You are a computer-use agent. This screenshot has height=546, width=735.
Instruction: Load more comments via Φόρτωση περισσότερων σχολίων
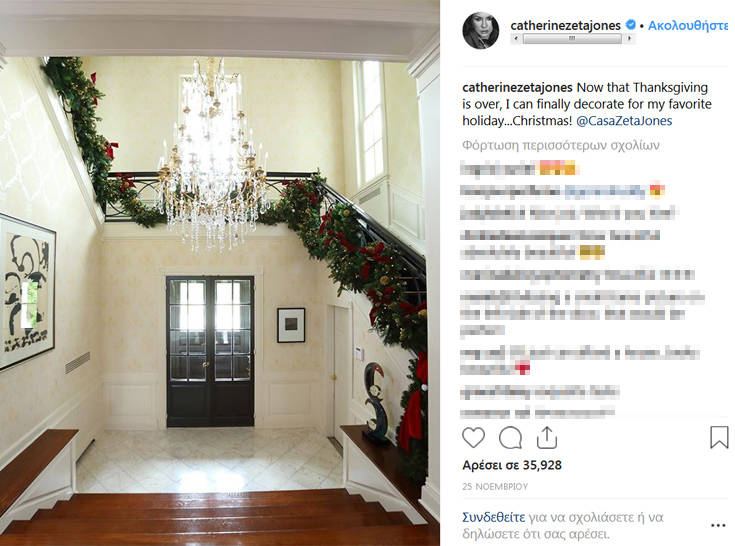pos(561,145)
